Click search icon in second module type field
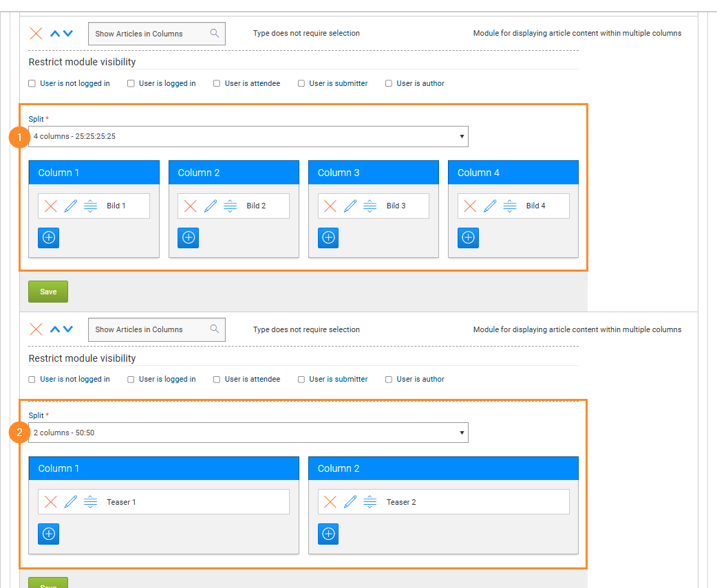The height and width of the screenshot is (588, 717). (x=215, y=329)
